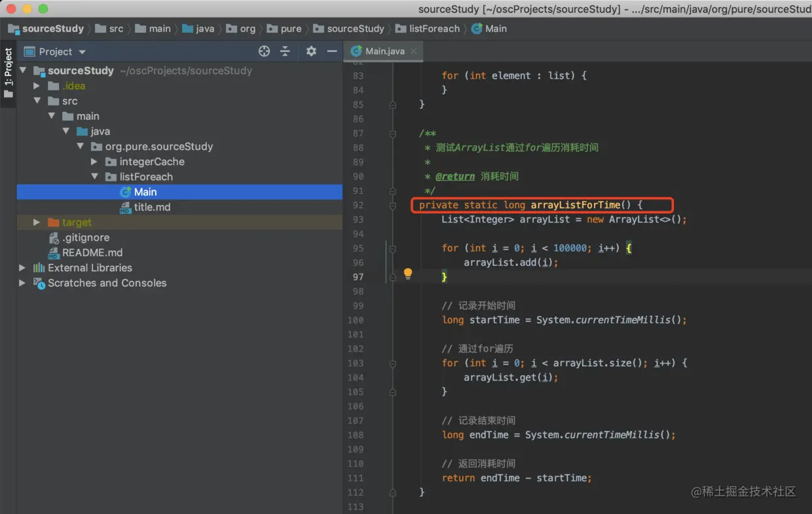Open the Project view dropdown
This screenshot has height=514, width=812.
tap(82, 52)
